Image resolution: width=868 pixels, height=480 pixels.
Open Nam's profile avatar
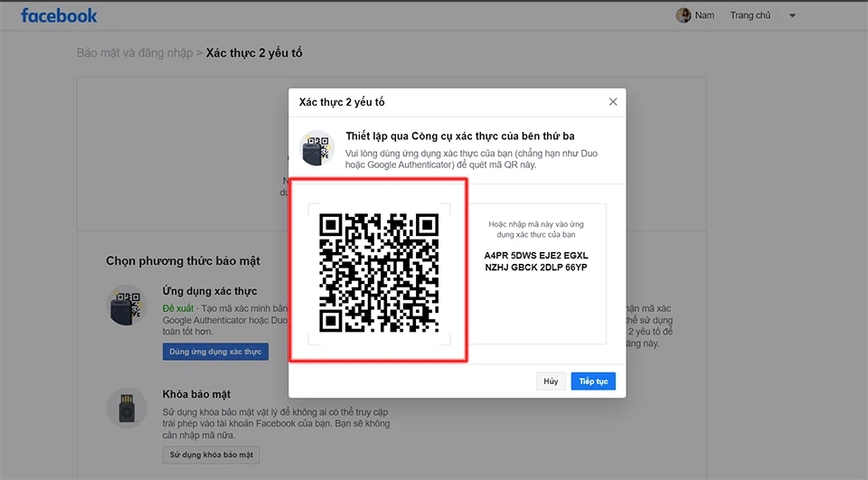coord(684,15)
